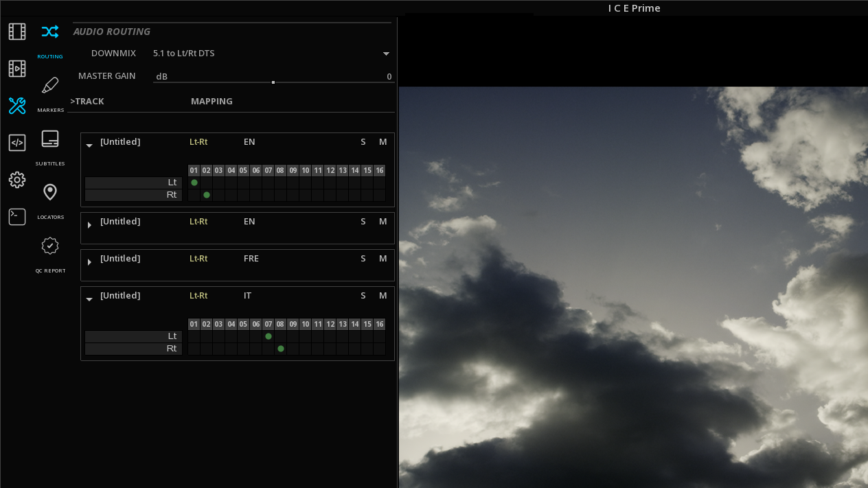The height and width of the screenshot is (488, 868).
Task: Route Lt to channel 01 in IT track
Action: point(194,336)
